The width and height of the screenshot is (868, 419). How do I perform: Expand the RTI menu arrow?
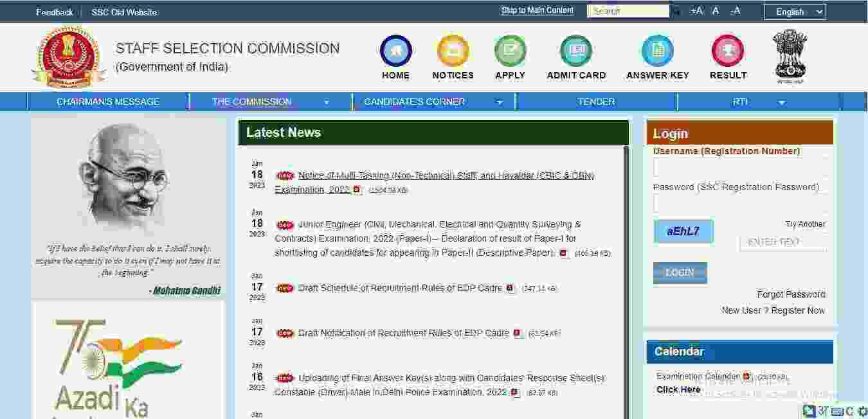pos(782,102)
